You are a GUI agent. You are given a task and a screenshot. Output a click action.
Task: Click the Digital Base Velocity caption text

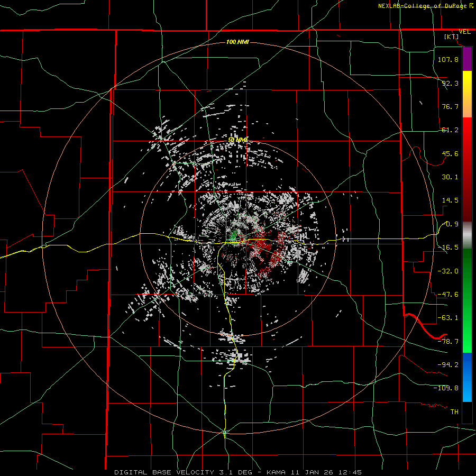[x=238, y=472]
